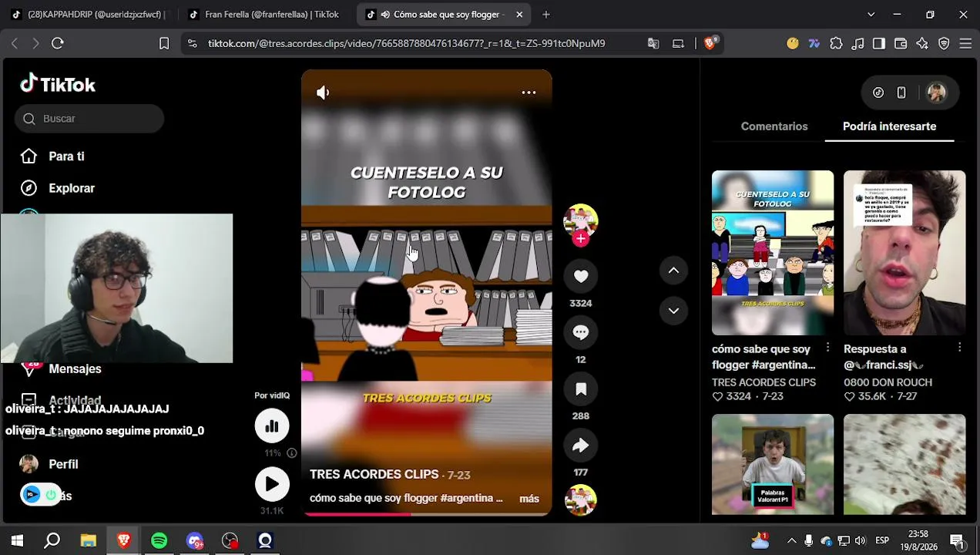The height and width of the screenshot is (555, 980).
Task: Open a new browser tab
Action: [x=546, y=15]
